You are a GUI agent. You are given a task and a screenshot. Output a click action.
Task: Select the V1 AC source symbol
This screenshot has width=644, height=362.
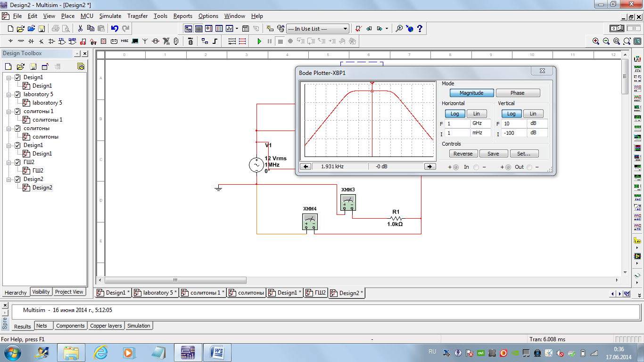click(256, 165)
